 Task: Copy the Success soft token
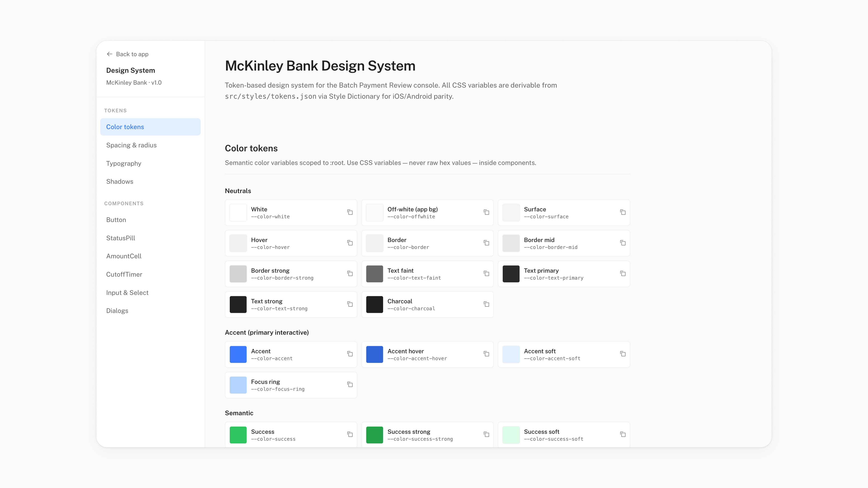point(623,434)
